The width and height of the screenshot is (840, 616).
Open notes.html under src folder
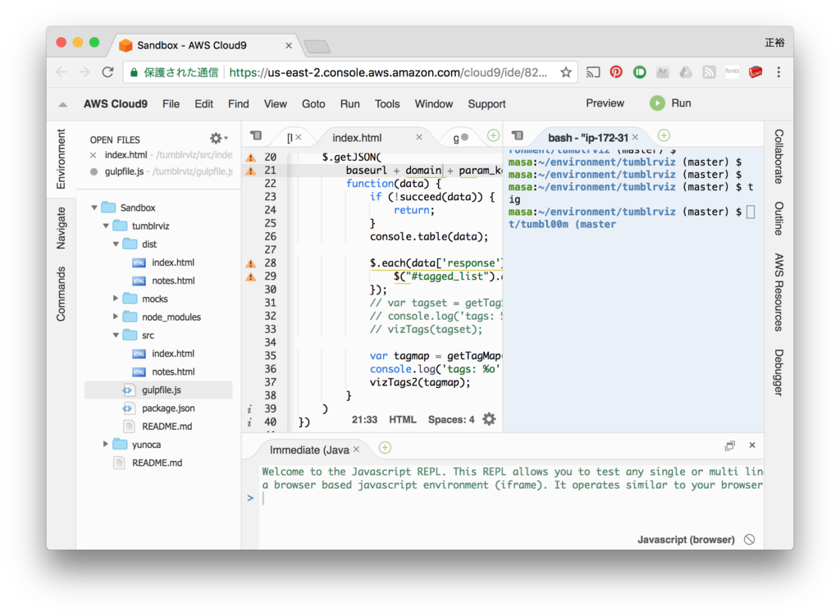172,372
